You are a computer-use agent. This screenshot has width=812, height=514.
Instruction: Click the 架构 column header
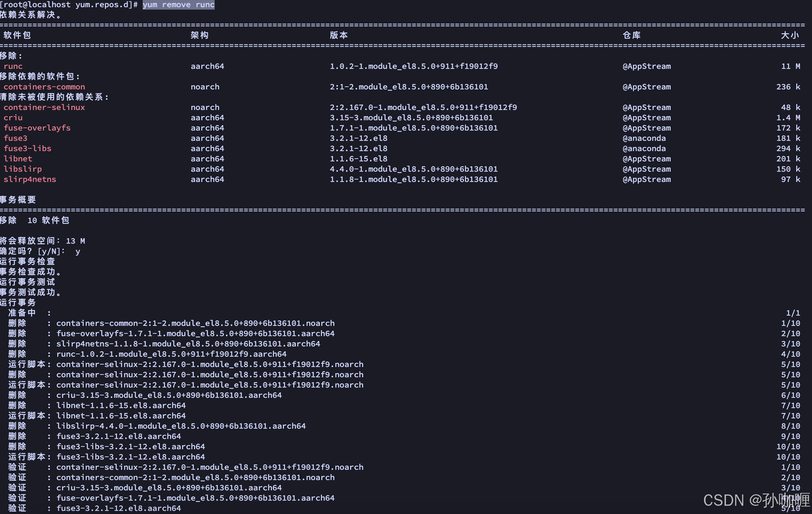coord(199,35)
